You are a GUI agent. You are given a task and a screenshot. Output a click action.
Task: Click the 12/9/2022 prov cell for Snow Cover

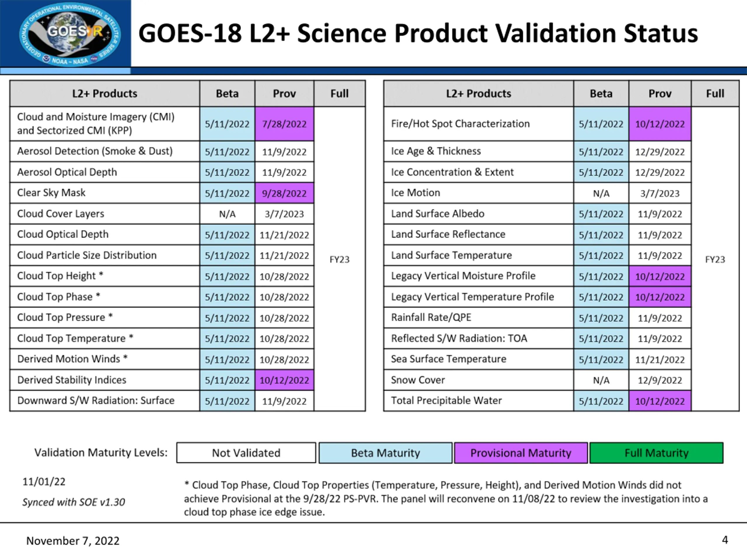click(660, 380)
